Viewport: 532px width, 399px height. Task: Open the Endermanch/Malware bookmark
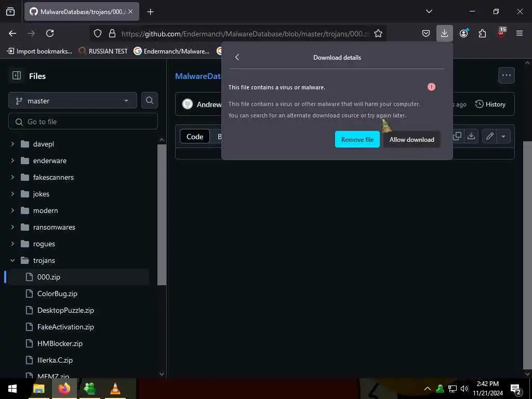(x=171, y=51)
